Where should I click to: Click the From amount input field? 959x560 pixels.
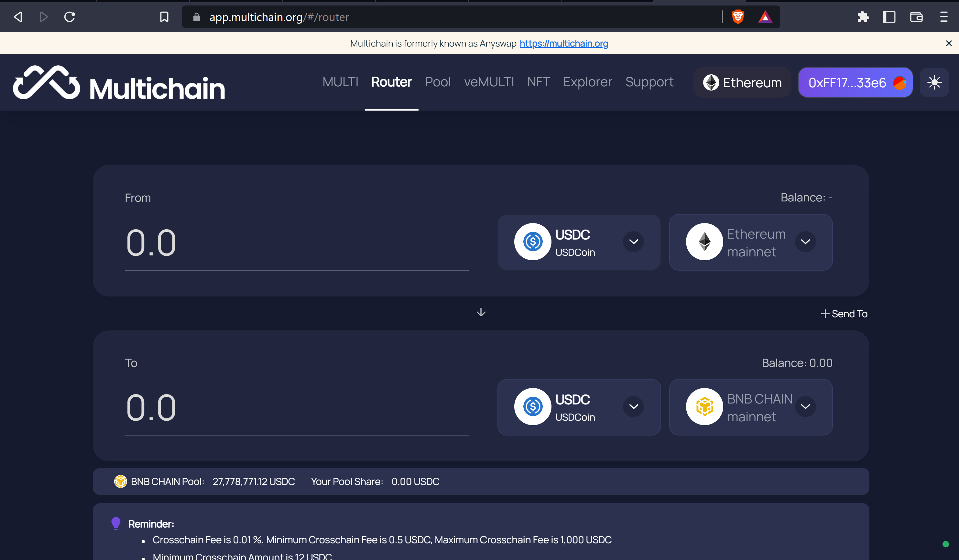coord(296,243)
